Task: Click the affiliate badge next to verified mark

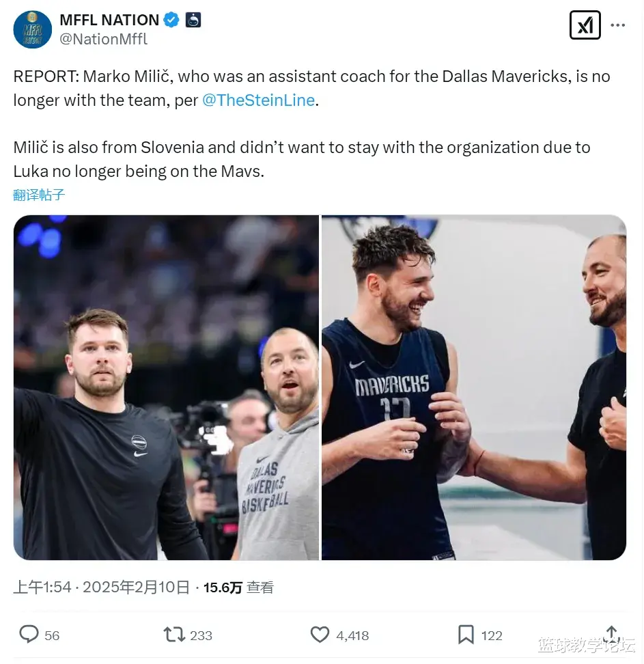Action: click(x=193, y=20)
